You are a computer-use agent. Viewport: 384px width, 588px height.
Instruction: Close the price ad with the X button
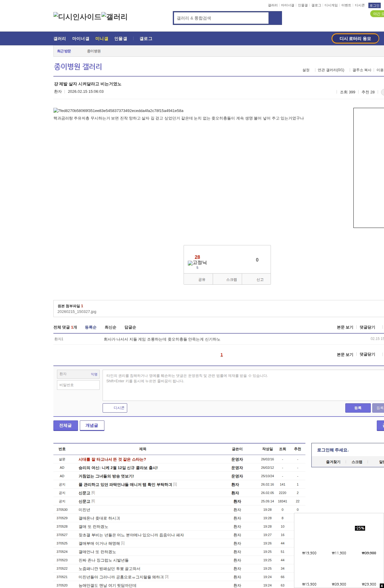point(382,586)
